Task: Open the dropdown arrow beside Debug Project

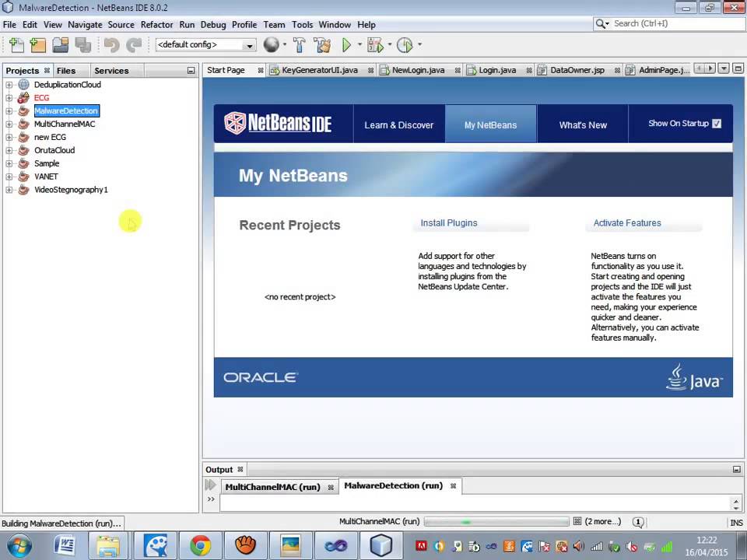Action: tap(389, 45)
